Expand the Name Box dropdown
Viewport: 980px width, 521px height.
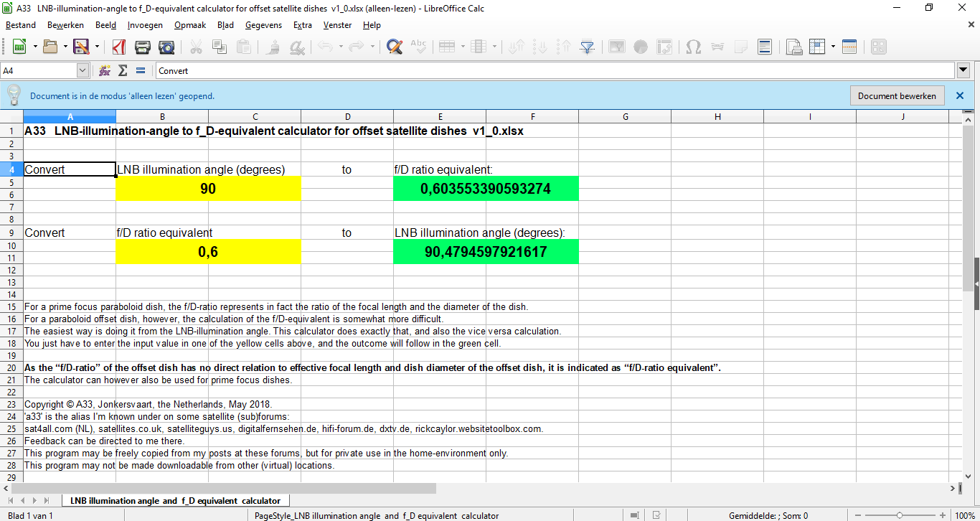click(83, 71)
